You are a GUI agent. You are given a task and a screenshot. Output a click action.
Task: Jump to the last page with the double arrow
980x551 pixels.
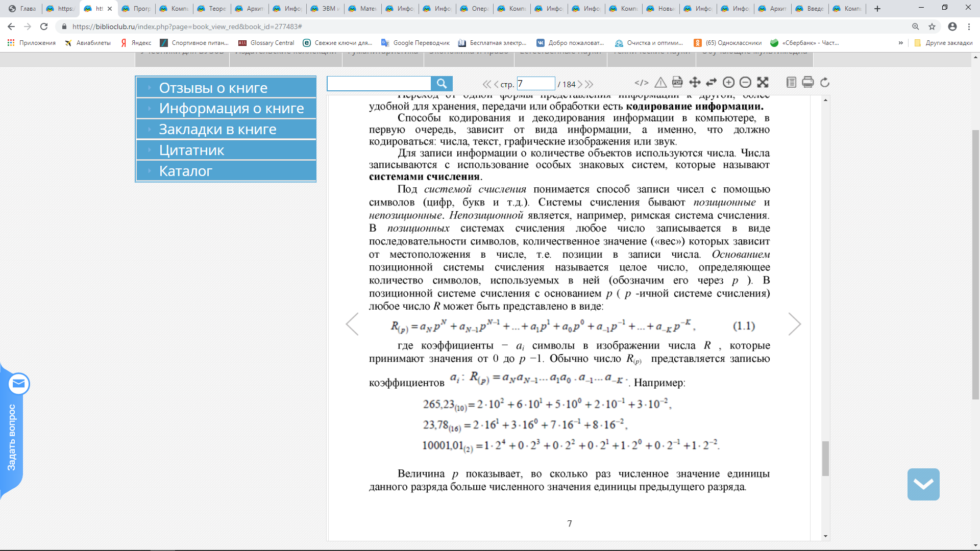[590, 84]
